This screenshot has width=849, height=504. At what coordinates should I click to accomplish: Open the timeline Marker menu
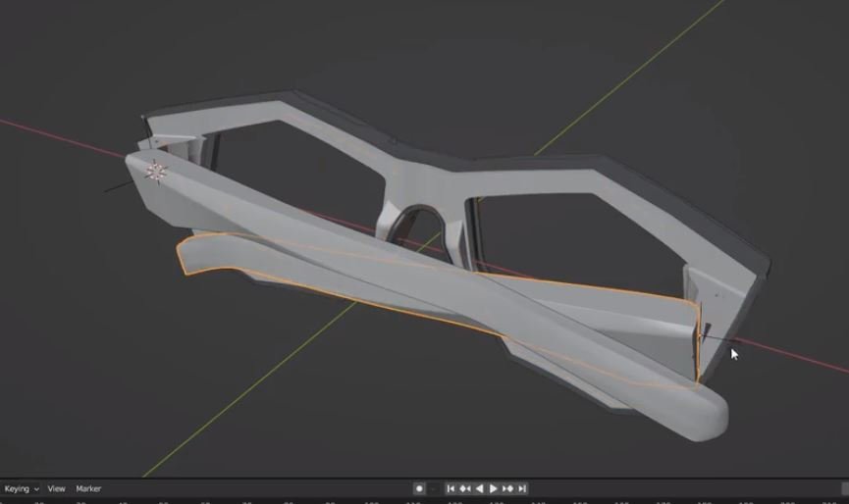[x=88, y=489]
